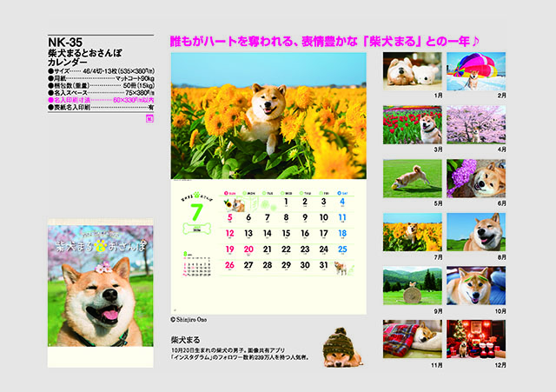
Task: Click the description line mentioning インスタグラム
Action: pos(242,357)
